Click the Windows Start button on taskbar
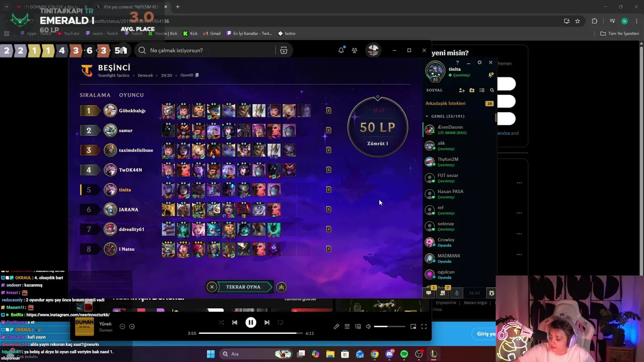Viewport: 644px width, 362px height. coord(210,354)
